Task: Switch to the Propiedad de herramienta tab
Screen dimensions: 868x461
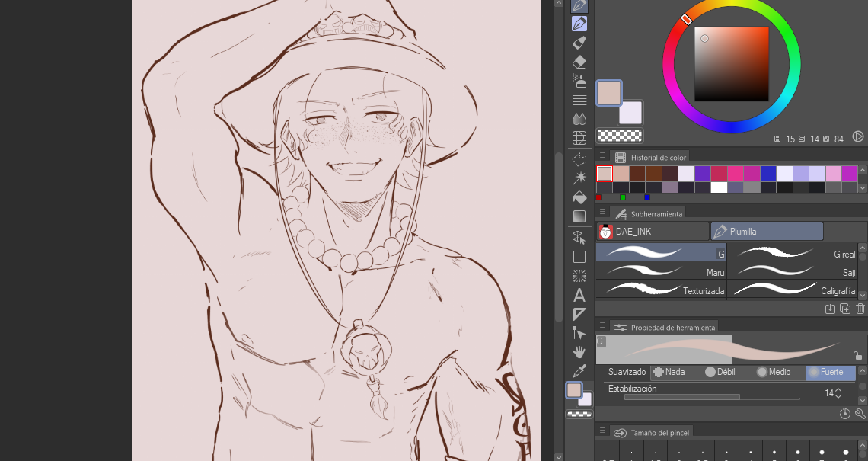Action: 665,328
